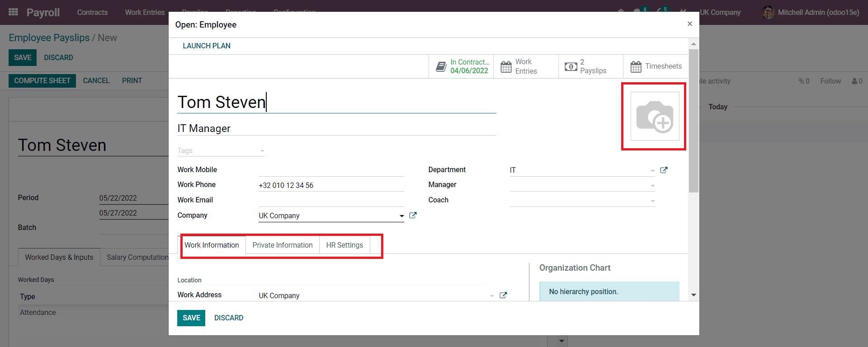
Task: Focus the Work Email field
Action: pyautogui.click(x=331, y=200)
